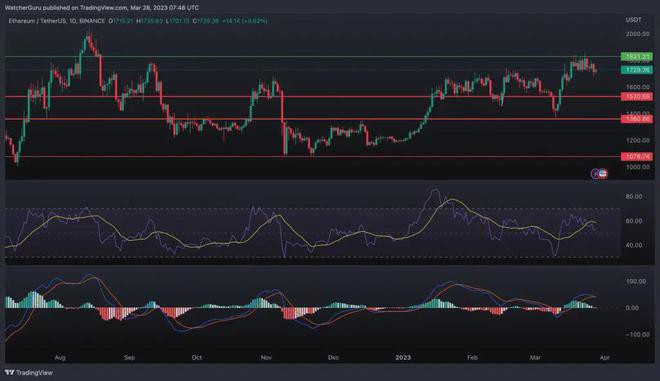
Task: Click the Mar label on time axis
Action: tap(535, 357)
